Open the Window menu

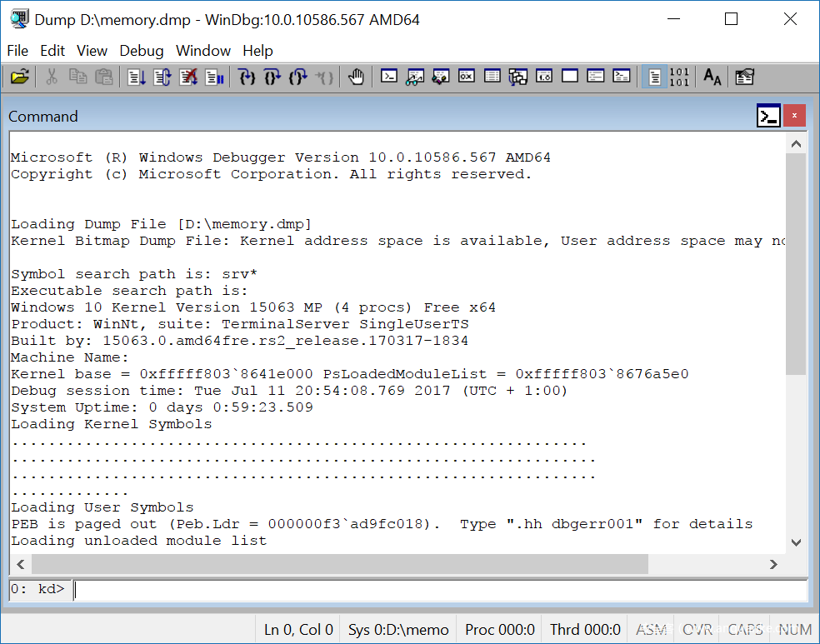pos(202,51)
